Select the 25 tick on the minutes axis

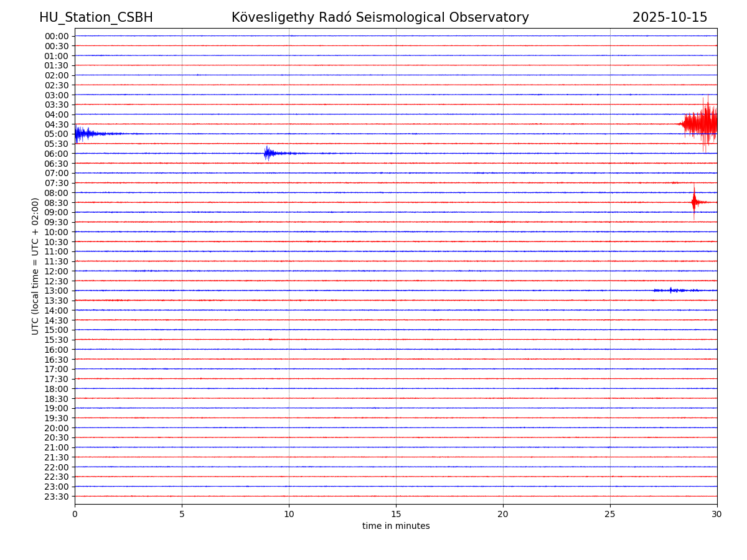[x=609, y=514]
